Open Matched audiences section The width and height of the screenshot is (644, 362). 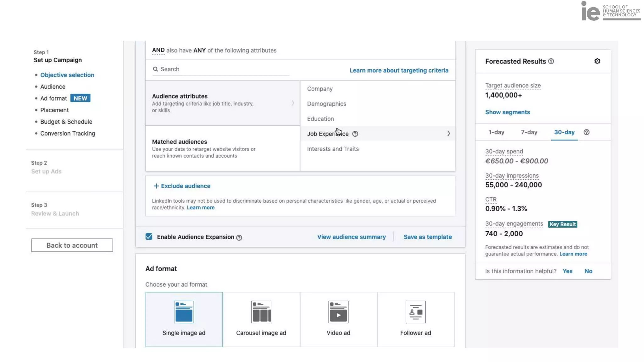(222, 148)
